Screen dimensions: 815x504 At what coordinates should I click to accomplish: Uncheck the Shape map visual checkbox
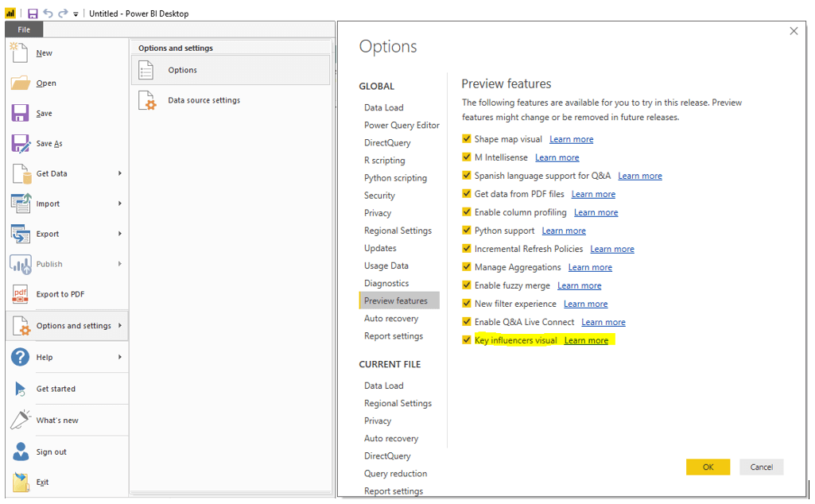click(x=467, y=139)
